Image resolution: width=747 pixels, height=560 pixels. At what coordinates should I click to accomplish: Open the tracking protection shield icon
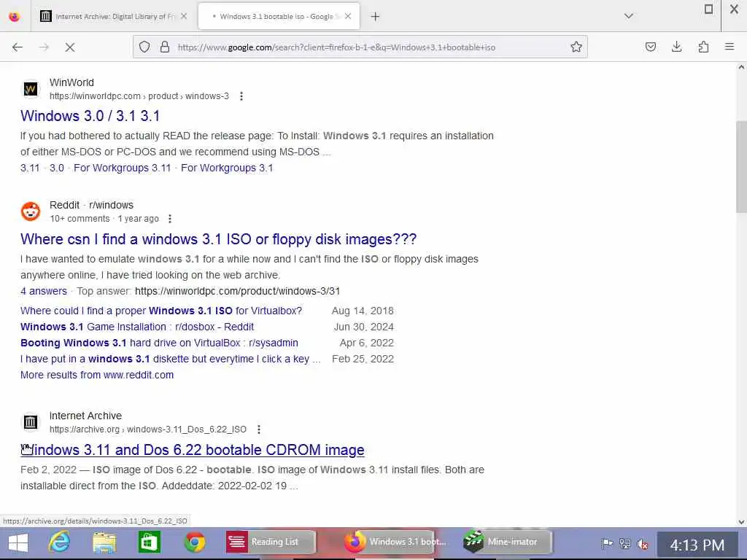point(144,47)
